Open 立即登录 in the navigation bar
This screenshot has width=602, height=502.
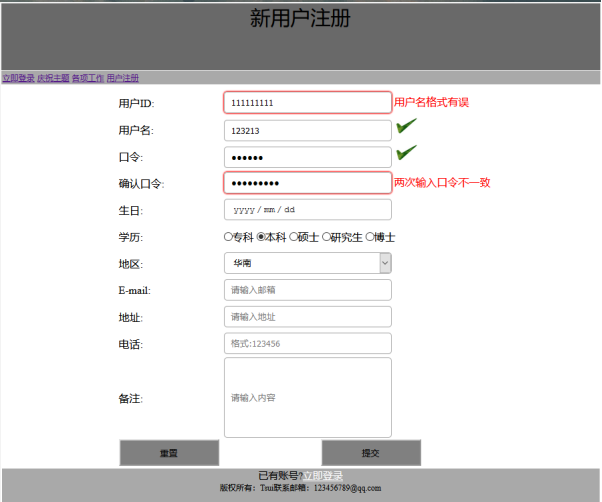pyautogui.click(x=18, y=78)
